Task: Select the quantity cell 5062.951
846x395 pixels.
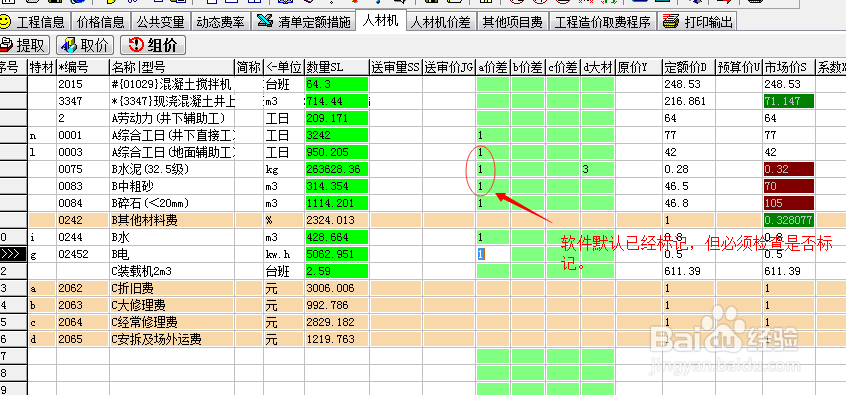Action: [337, 254]
